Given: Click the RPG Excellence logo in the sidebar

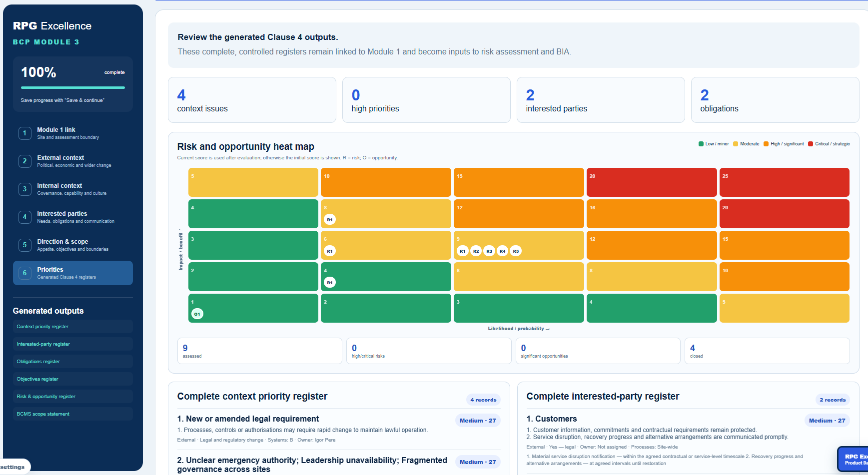Looking at the screenshot, I should [52, 26].
